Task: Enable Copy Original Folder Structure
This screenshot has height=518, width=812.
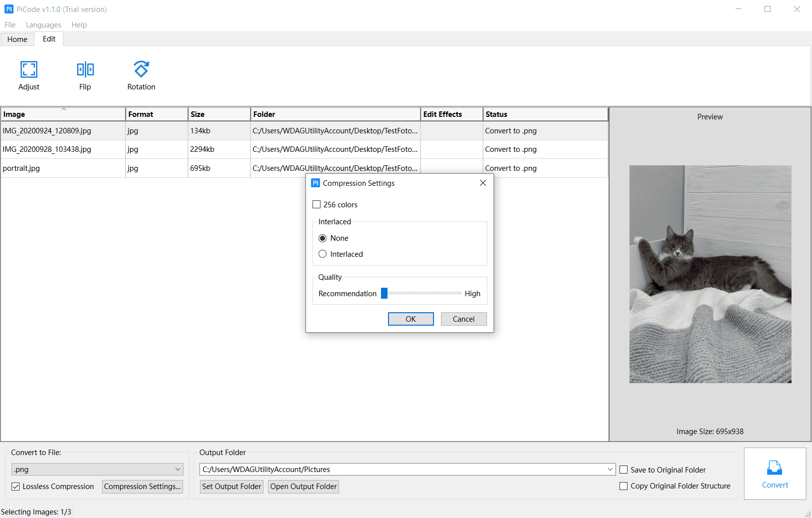Action: (x=623, y=486)
